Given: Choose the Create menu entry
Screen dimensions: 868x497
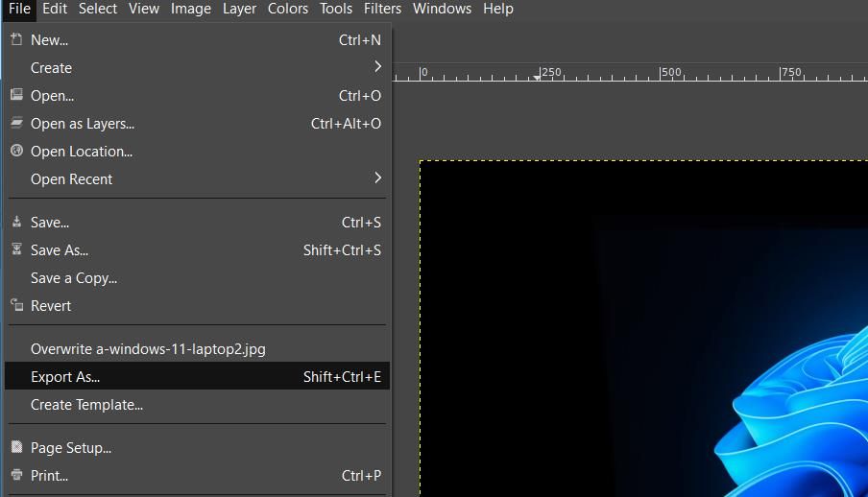Looking at the screenshot, I should tap(197, 67).
